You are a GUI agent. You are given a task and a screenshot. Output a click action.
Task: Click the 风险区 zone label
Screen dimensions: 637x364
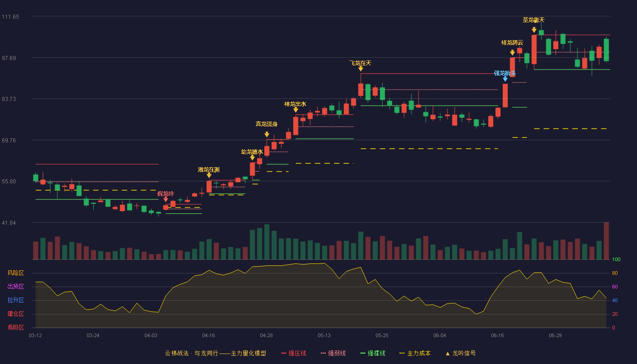[x=15, y=273]
